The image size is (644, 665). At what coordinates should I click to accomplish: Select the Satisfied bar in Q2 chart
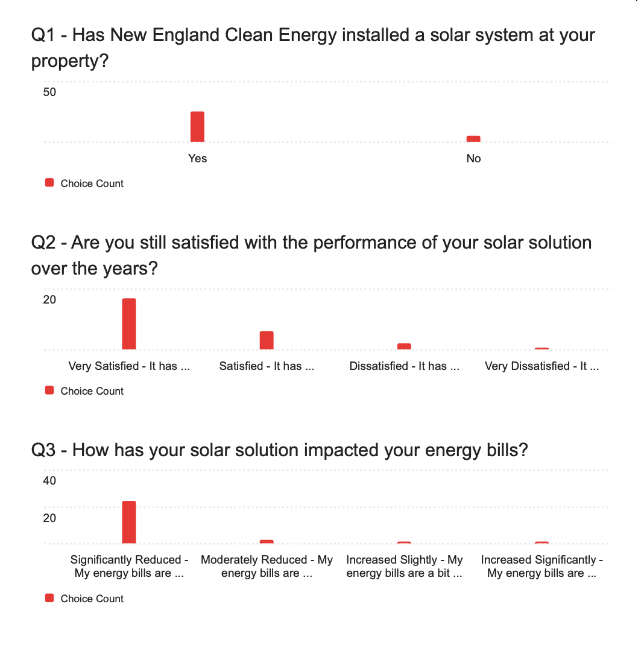pyautogui.click(x=267, y=340)
